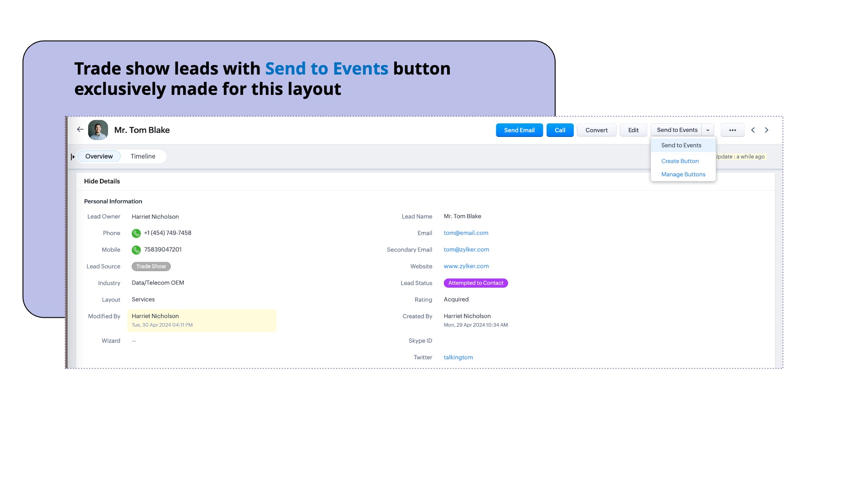Click the back arrow icon

80,130
